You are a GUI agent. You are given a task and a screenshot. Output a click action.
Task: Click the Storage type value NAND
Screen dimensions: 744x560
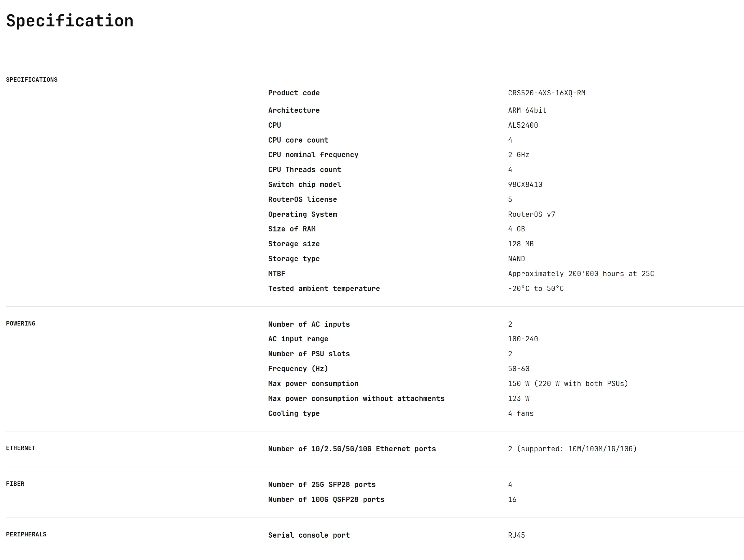[516, 259]
